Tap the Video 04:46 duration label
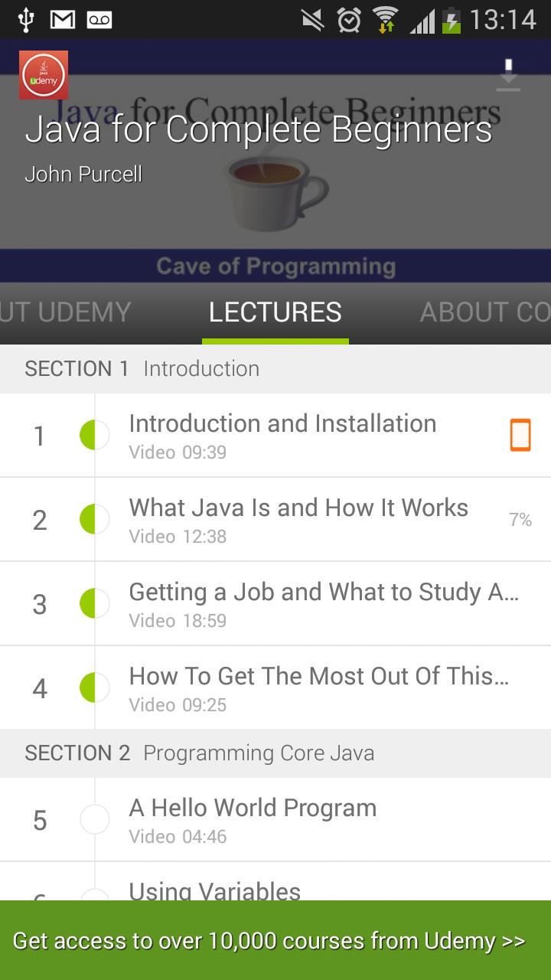This screenshot has width=551, height=980. [x=178, y=837]
